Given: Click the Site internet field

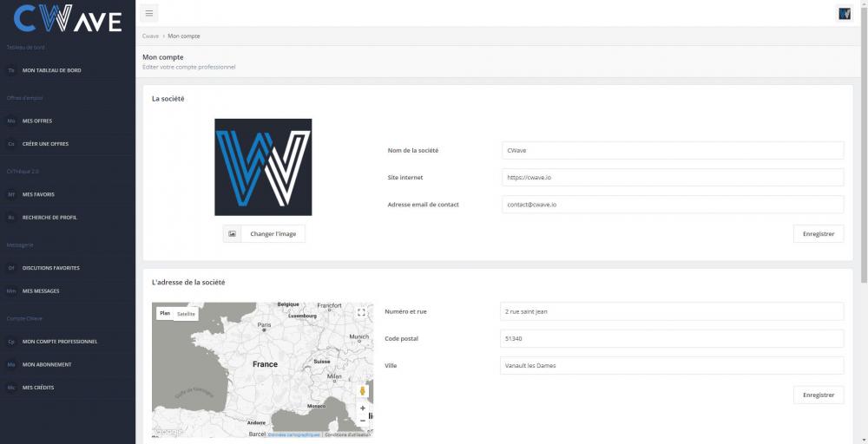Looking at the screenshot, I should [x=673, y=177].
